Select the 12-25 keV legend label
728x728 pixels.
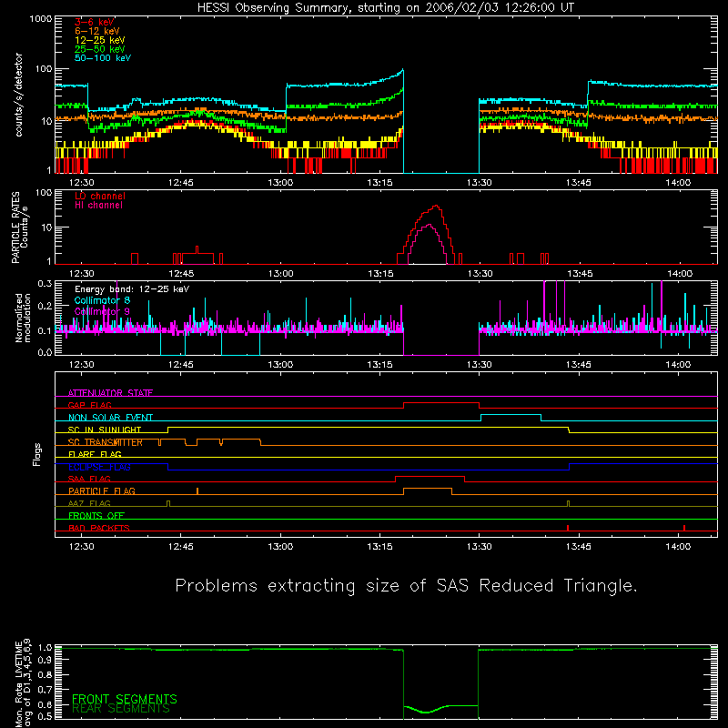click(100, 40)
